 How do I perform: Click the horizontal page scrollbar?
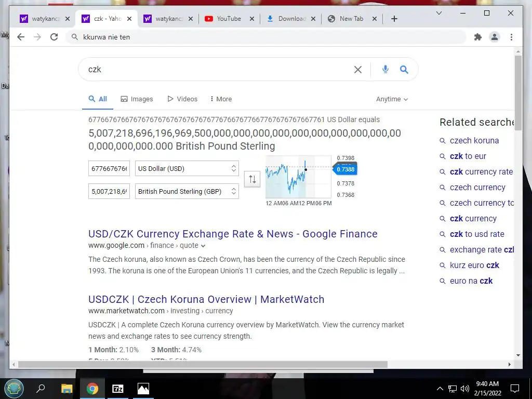[x=203, y=364]
